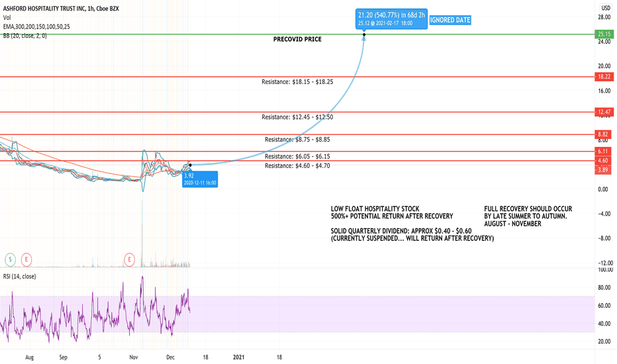Select the 3.92 start price callout
The image size is (617, 364).
point(200,179)
